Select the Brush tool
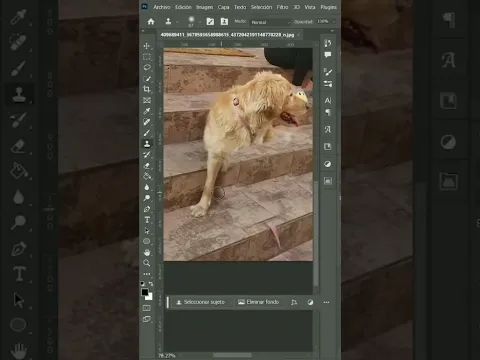 pyautogui.click(x=147, y=133)
